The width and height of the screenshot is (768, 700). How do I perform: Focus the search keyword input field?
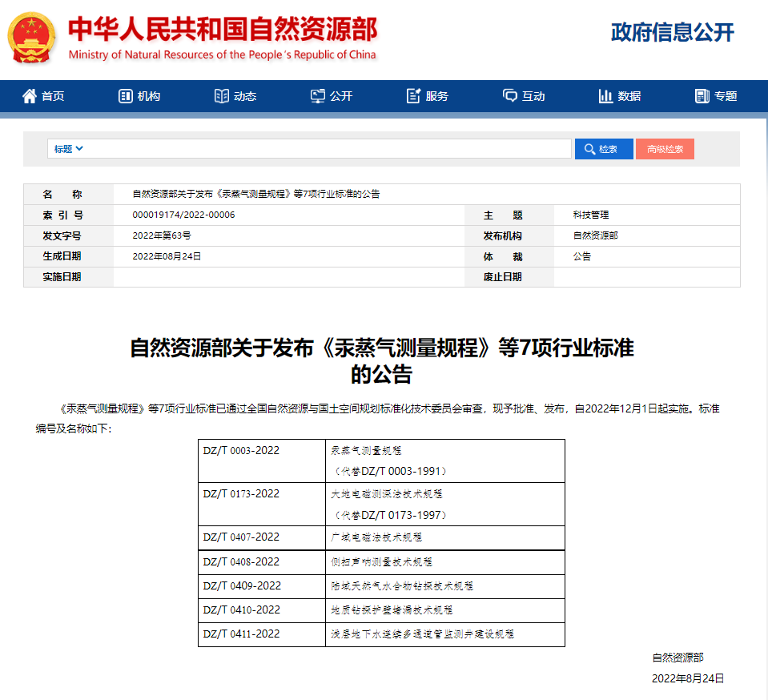click(x=328, y=149)
